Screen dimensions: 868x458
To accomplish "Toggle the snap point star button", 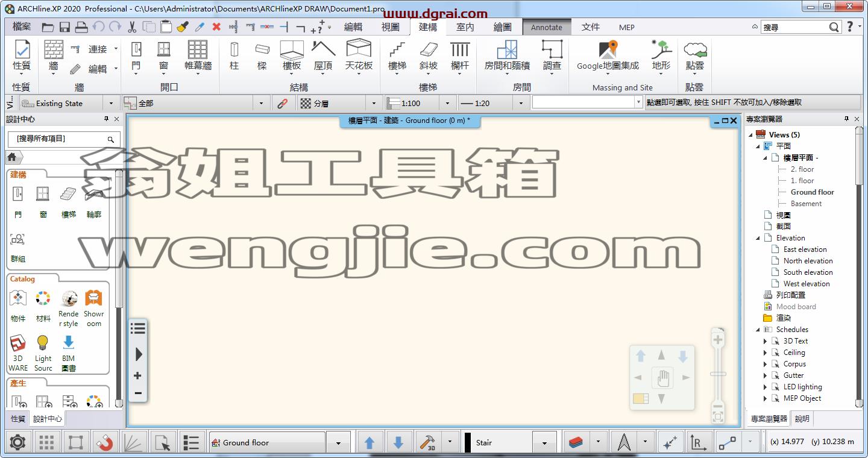I will pyautogui.click(x=670, y=443).
